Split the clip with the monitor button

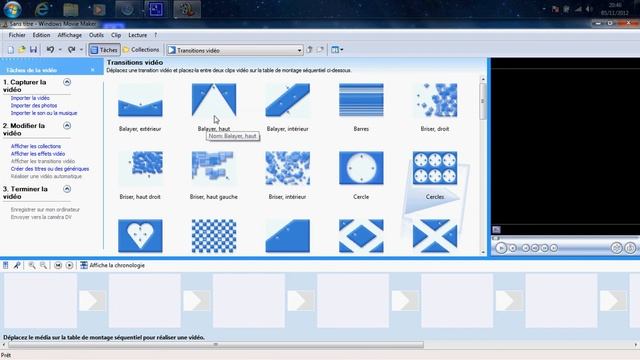(x=616, y=248)
